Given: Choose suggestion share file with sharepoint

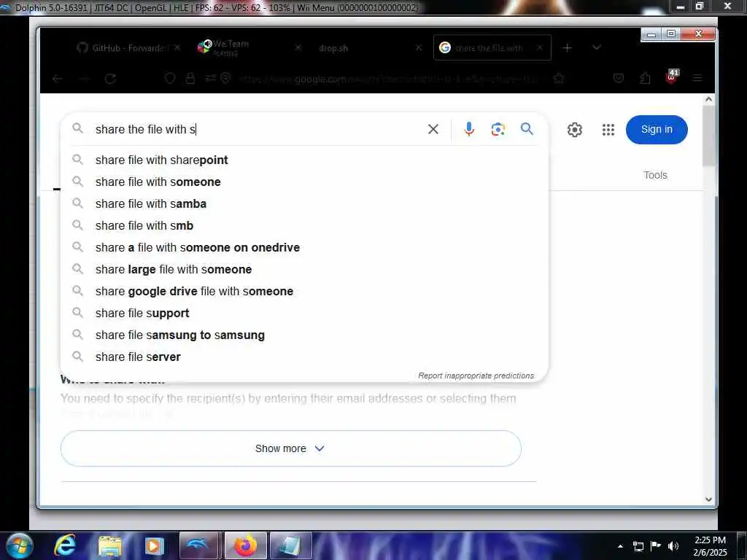Looking at the screenshot, I should 304,160.
